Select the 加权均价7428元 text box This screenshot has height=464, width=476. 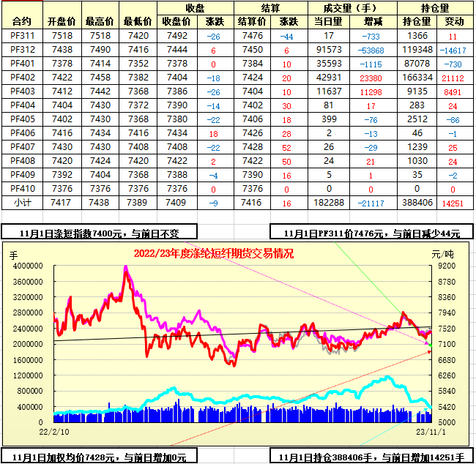click(x=100, y=457)
